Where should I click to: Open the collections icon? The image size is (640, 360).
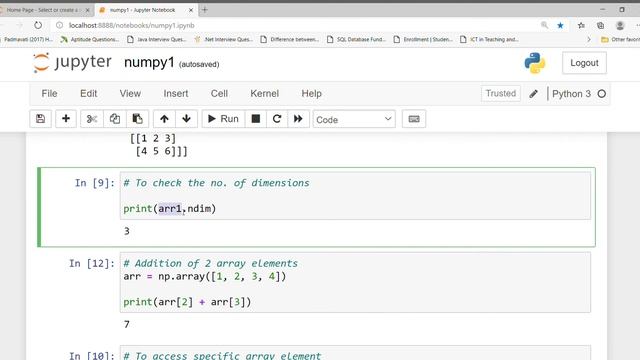pyautogui.click(x=600, y=25)
